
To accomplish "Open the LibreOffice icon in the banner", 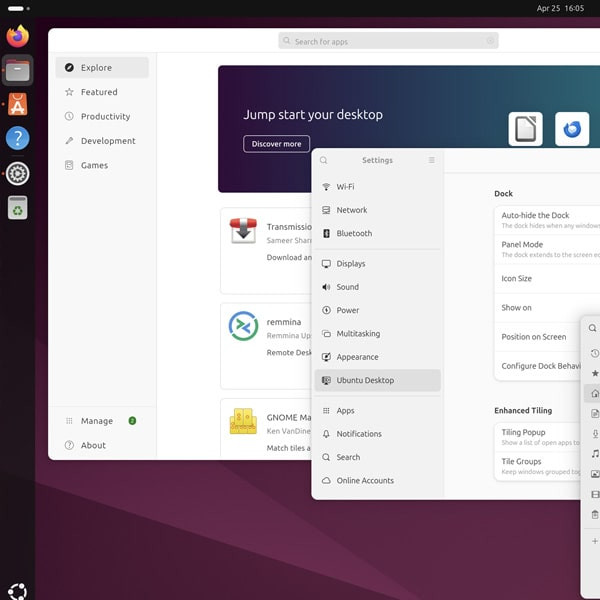I will pyautogui.click(x=525, y=129).
